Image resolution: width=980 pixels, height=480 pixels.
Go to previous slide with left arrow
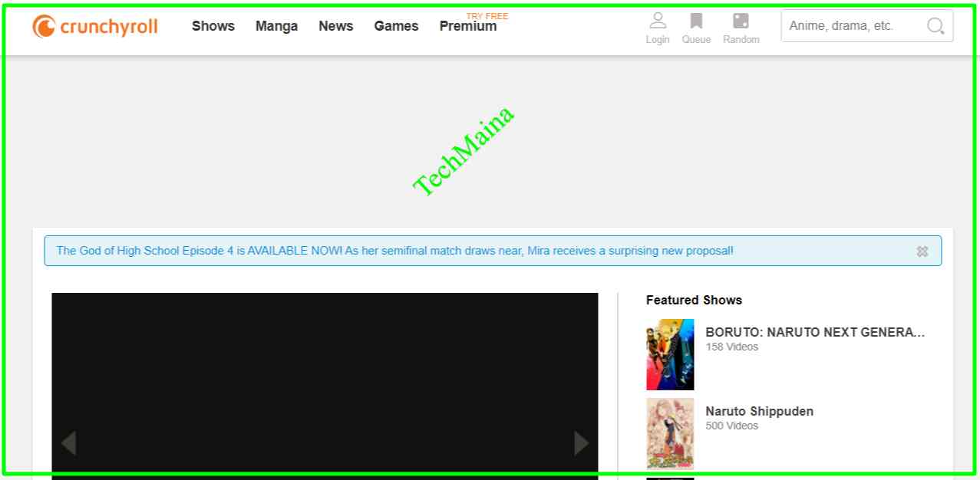coord(68,442)
